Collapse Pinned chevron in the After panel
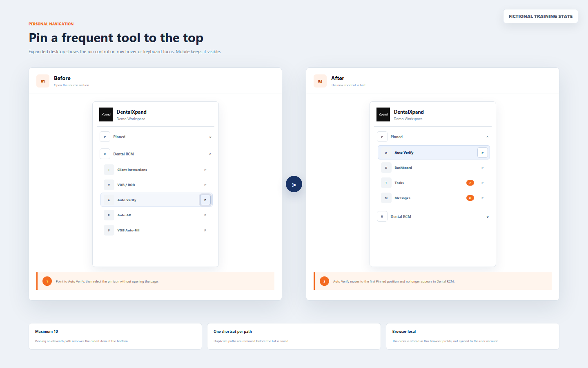Viewport: 588px width, 368px height. [x=488, y=137]
